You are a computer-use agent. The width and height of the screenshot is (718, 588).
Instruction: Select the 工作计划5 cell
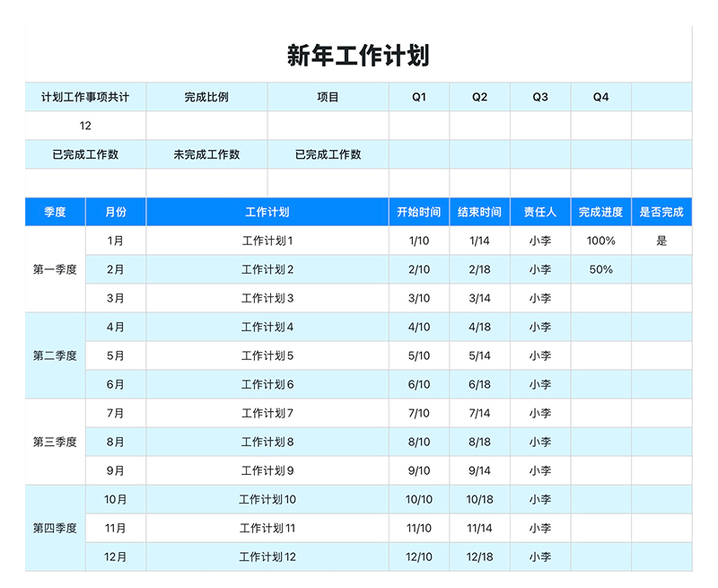coord(267,355)
